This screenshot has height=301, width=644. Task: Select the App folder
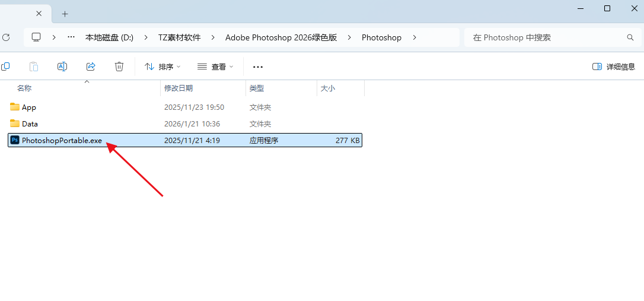29,107
